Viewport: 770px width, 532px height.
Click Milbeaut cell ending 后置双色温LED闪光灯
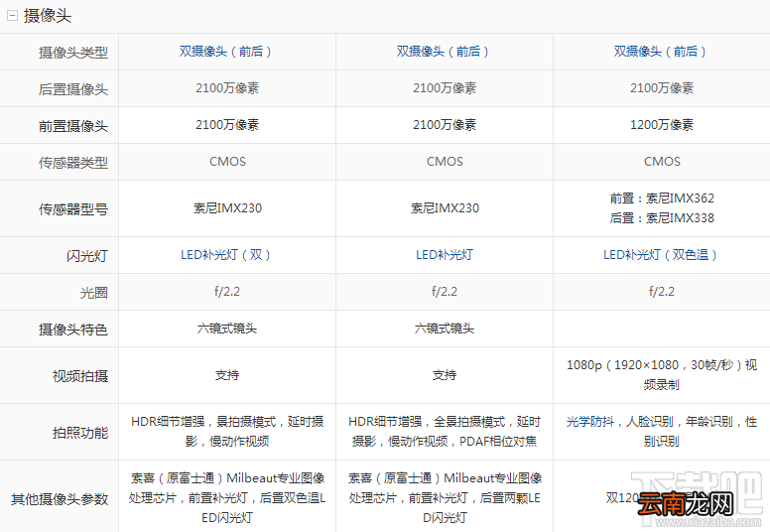click(x=227, y=497)
